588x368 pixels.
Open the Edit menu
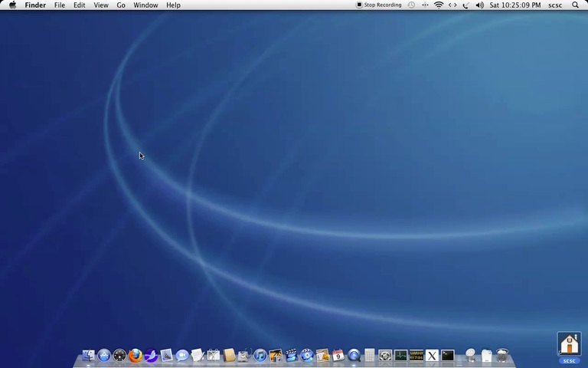point(79,5)
